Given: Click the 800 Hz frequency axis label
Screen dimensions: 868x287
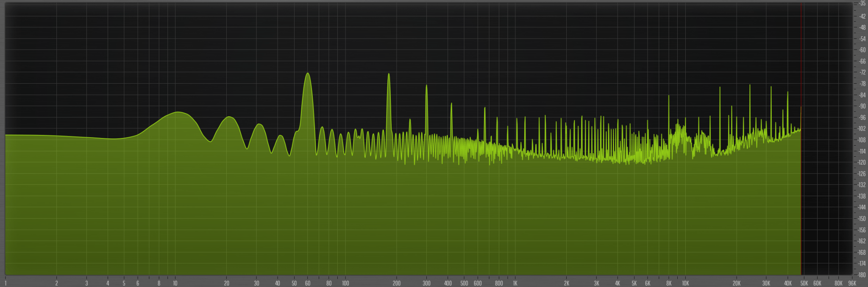Looking at the screenshot, I should pos(499,283).
